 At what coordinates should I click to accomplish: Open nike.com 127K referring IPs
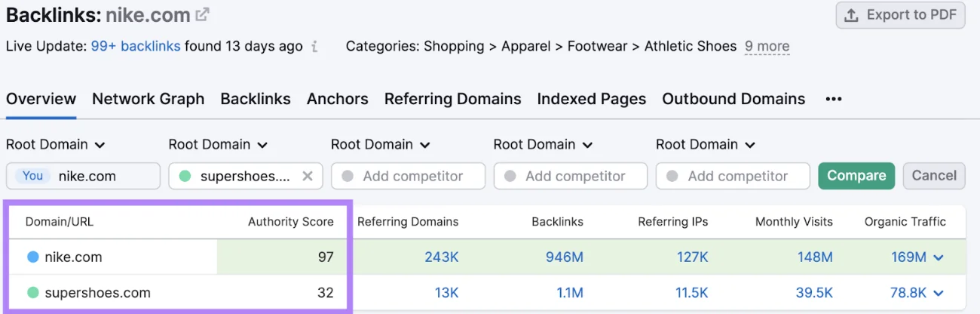[692, 257]
